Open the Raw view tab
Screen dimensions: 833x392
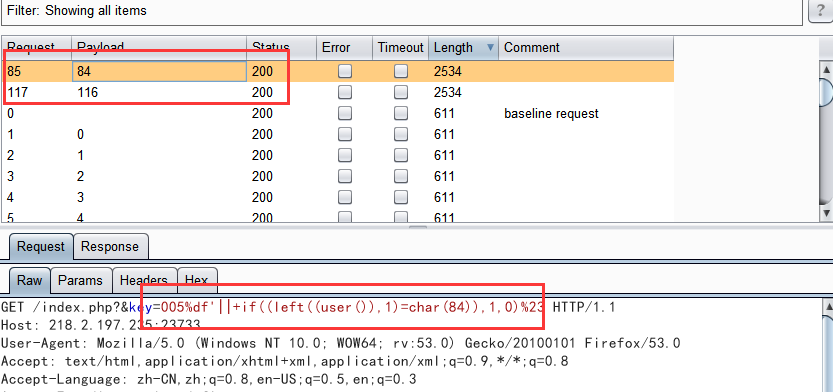[x=30, y=280]
